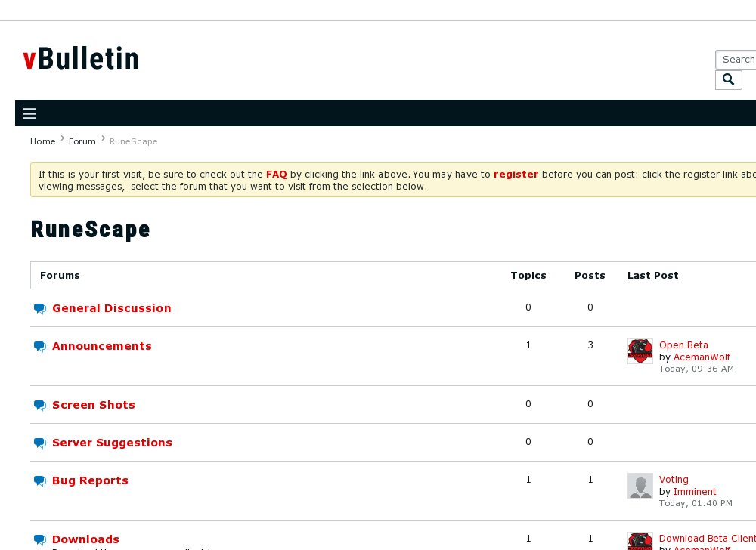Image resolution: width=756 pixels, height=550 pixels.
Task: Open the General Discussion forum
Action: (x=111, y=308)
